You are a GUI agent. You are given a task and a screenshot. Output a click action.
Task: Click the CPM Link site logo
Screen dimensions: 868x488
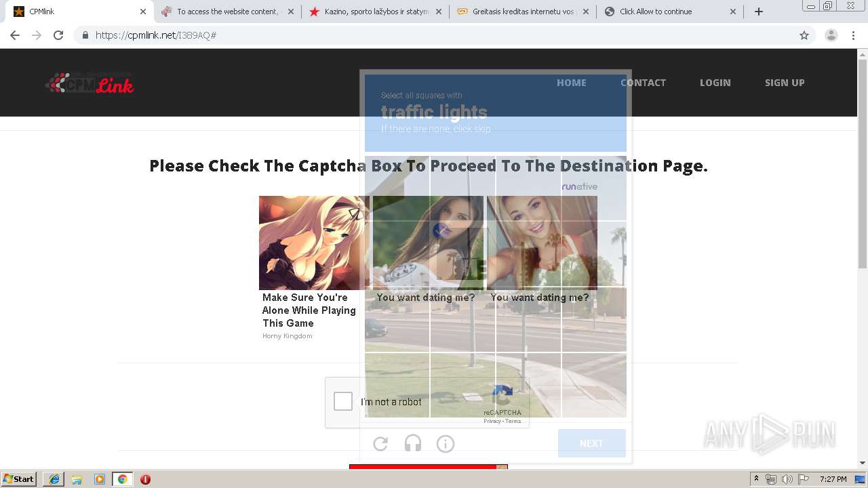90,83
